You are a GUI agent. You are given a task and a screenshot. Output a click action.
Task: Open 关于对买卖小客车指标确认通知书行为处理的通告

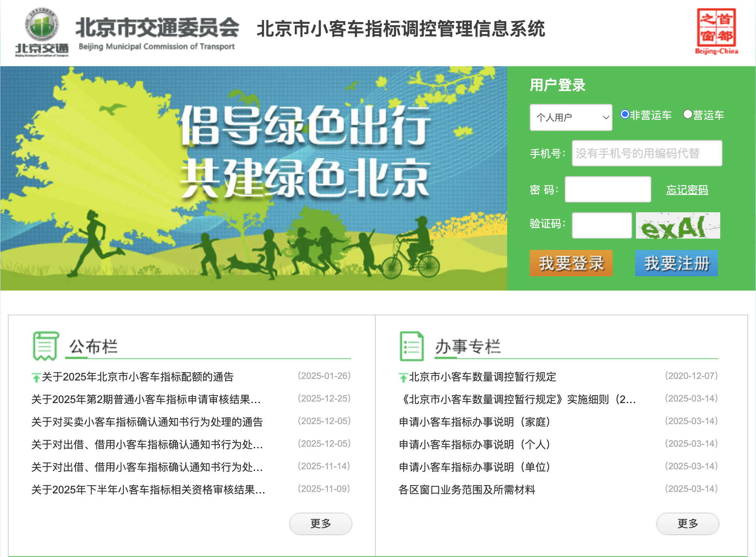tap(147, 422)
